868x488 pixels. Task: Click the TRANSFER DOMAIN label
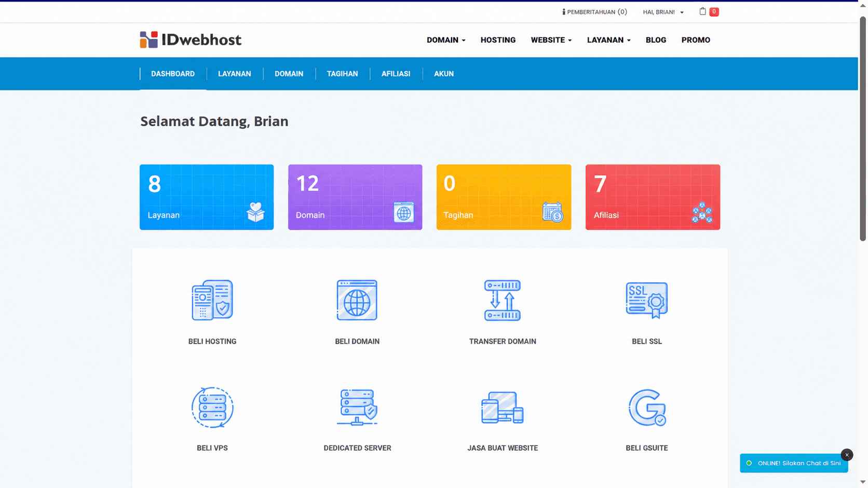[503, 341]
